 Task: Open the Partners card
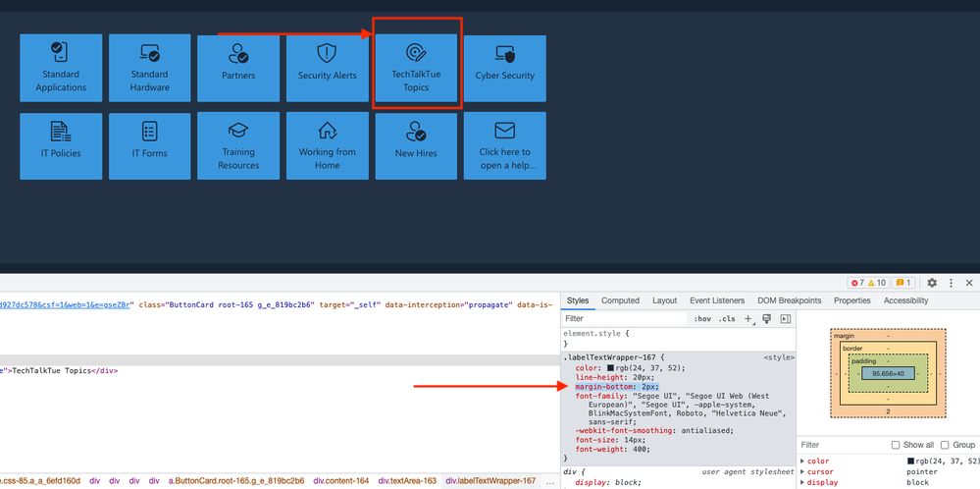pyautogui.click(x=238, y=68)
